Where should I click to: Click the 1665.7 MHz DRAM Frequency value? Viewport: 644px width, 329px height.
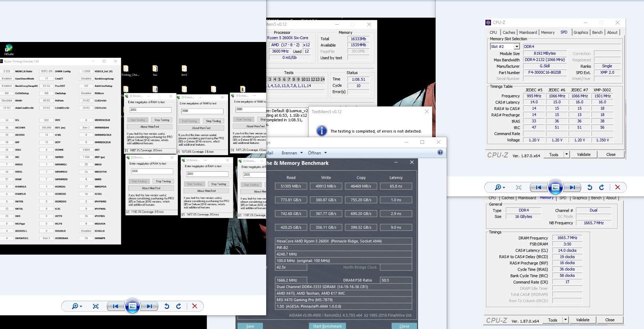(567, 238)
